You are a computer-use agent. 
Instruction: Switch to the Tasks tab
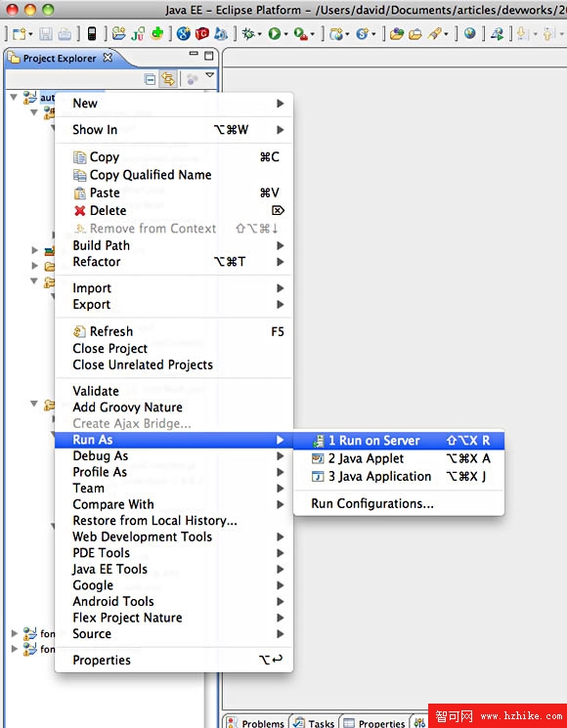[315, 723]
